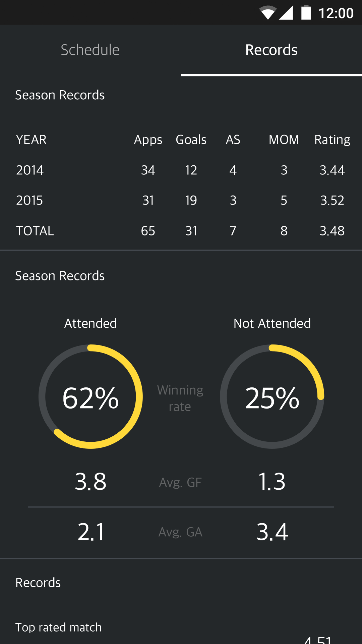Viewport: 362px width, 644px height.
Task: Select the 2014 season row
Action: (181, 170)
